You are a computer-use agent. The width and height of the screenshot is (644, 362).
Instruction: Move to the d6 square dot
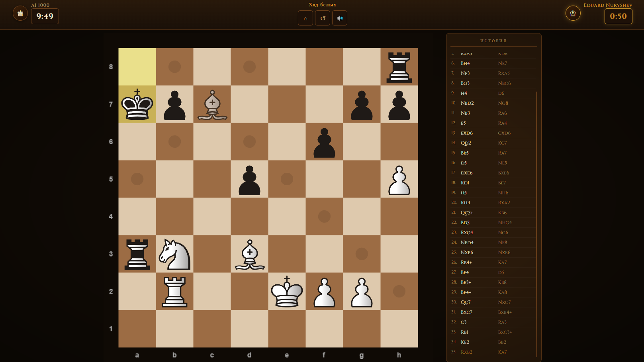(250, 142)
